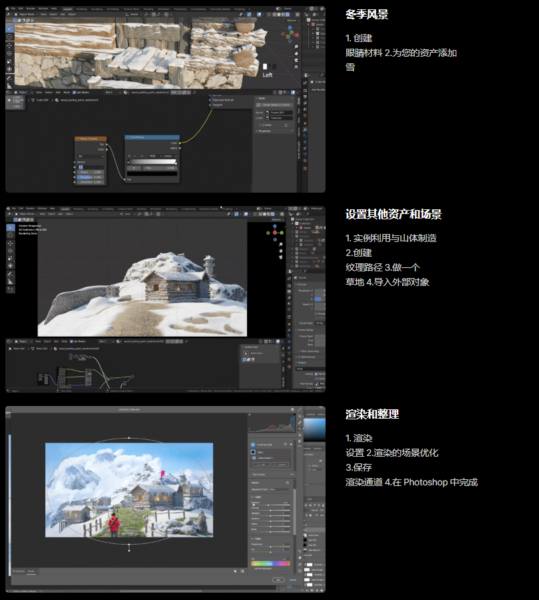539x600 pixels.
Task: Select Rotate tool in cabin scene Blender screenshot
Action: tap(10, 251)
